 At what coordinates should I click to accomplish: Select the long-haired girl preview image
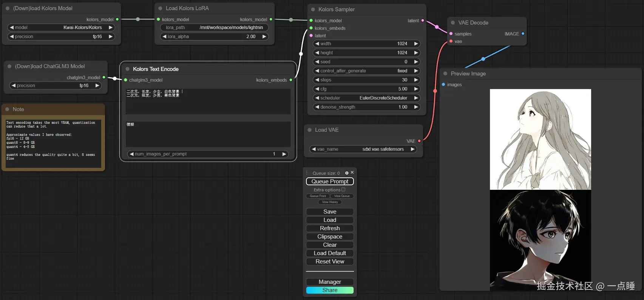pyautogui.click(x=541, y=139)
